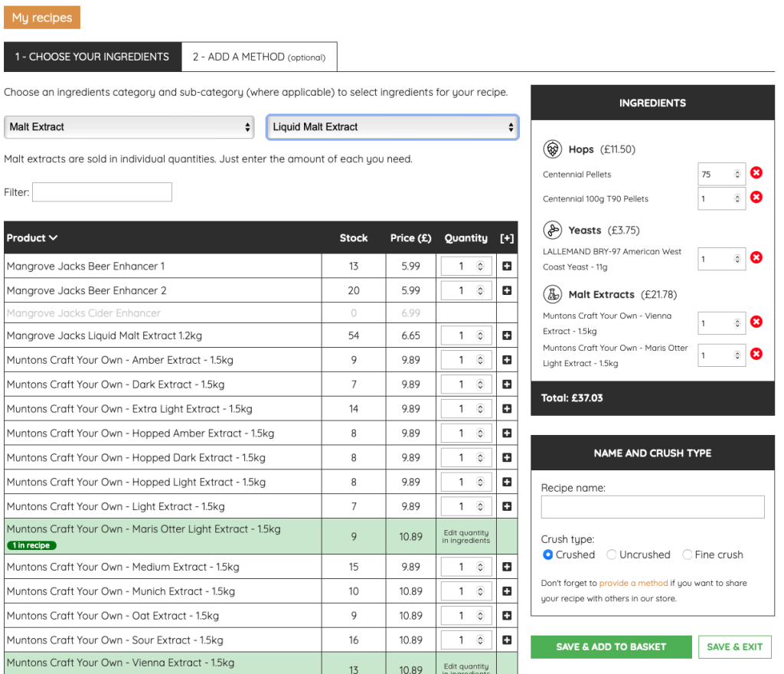The width and height of the screenshot is (784, 674).
Task: Add Muntons Light Extract 1.5kg to recipe
Action: click(x=507, y=506)
